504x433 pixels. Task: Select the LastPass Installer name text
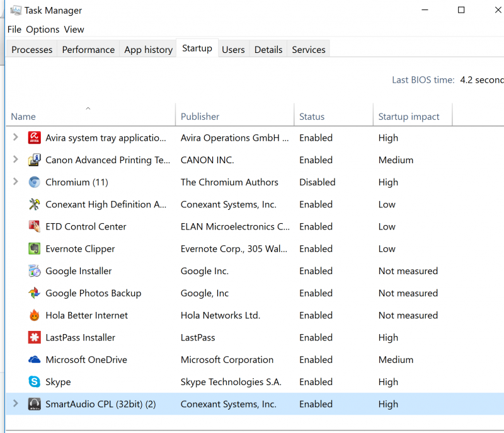[81, 338]
